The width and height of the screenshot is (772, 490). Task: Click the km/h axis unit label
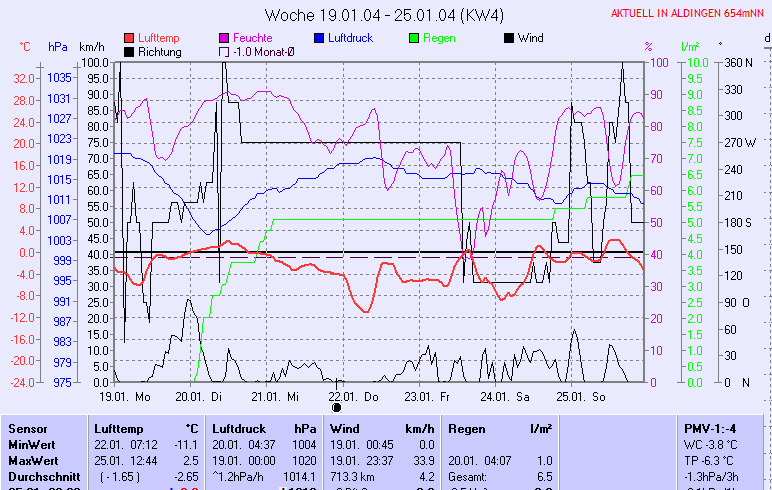92,47
